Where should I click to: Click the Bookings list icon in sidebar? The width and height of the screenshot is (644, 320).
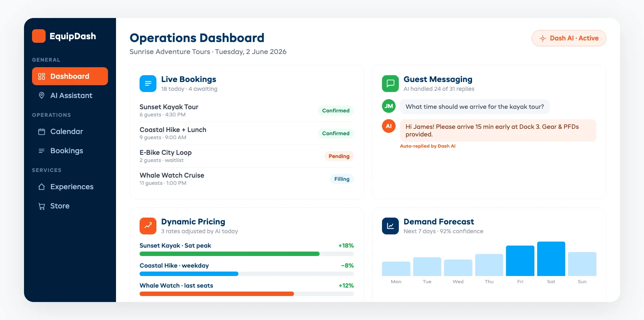tap(42, 151)
